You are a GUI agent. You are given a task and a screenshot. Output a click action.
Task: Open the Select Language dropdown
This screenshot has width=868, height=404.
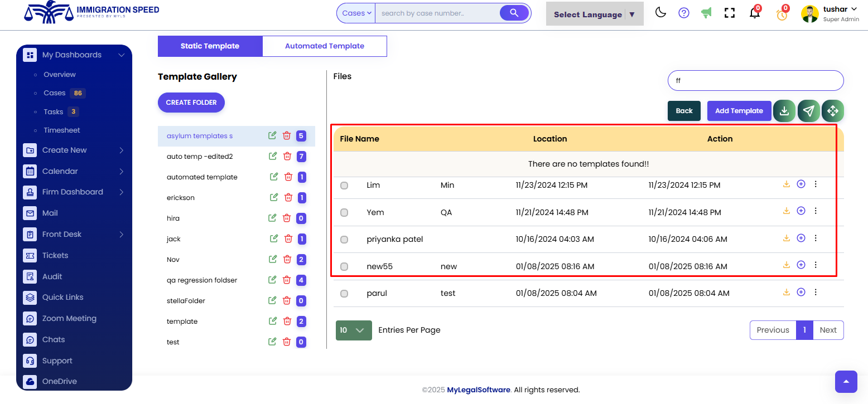click(594, 14)
